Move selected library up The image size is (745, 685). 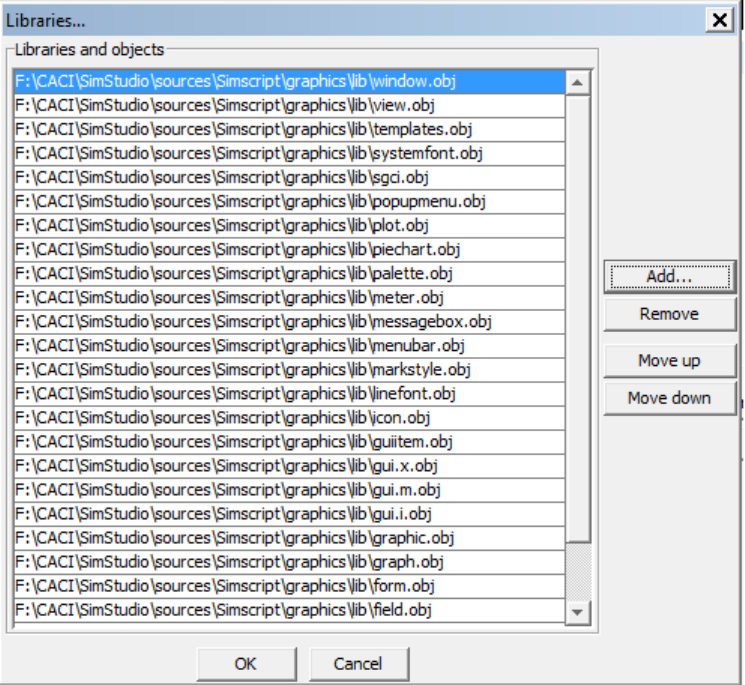point(669,361)
